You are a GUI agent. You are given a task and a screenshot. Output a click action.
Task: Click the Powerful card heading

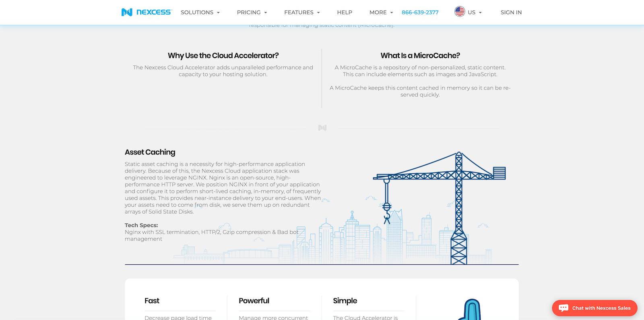point(254,301)
